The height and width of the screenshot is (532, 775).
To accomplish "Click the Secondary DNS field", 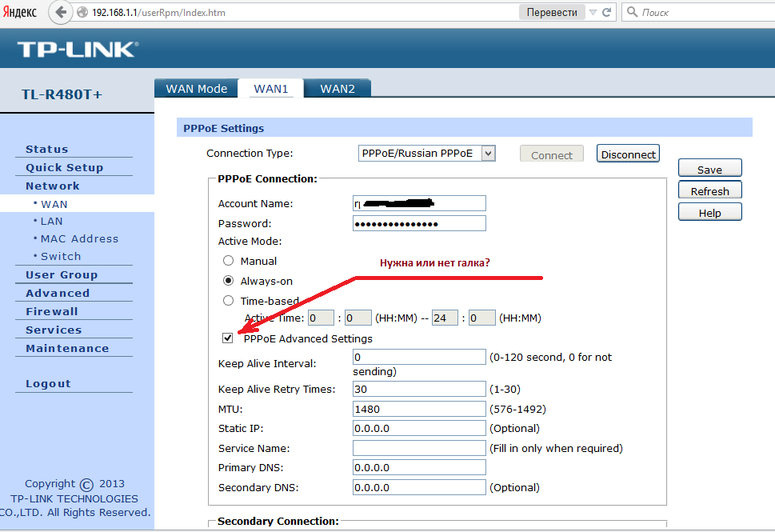I will pyautogui.click(x=419, y=487).
